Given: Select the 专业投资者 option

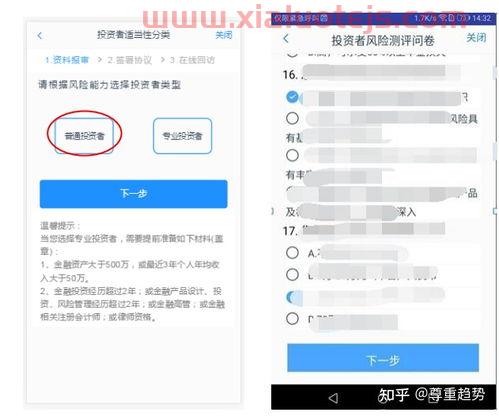Looking at the screenshot, I should pyautogui.click(x=182, y=136).
